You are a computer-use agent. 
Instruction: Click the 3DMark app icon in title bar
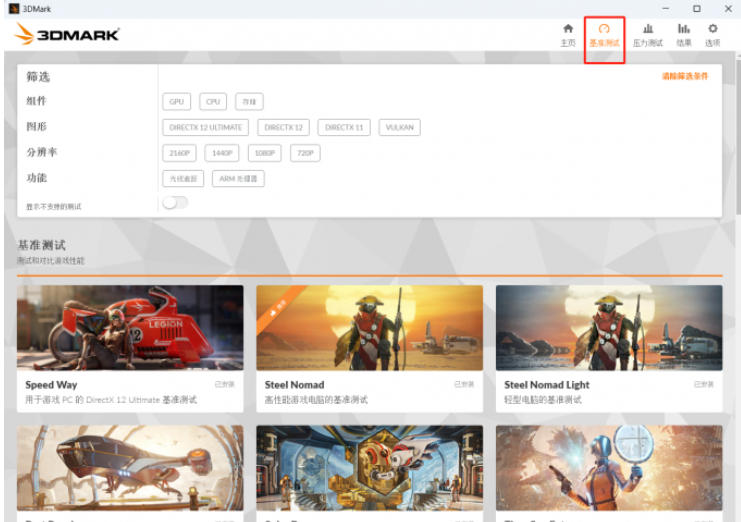[13, 8]
